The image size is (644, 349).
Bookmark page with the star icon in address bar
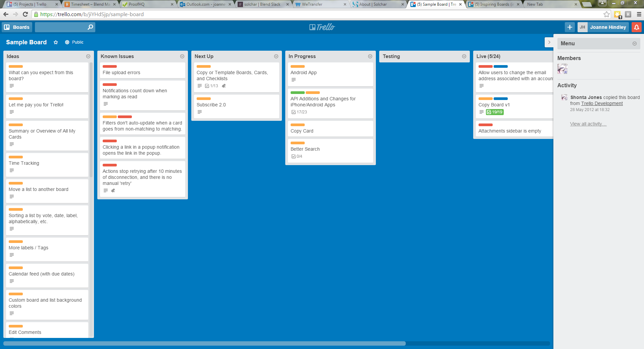click(606, 14)
